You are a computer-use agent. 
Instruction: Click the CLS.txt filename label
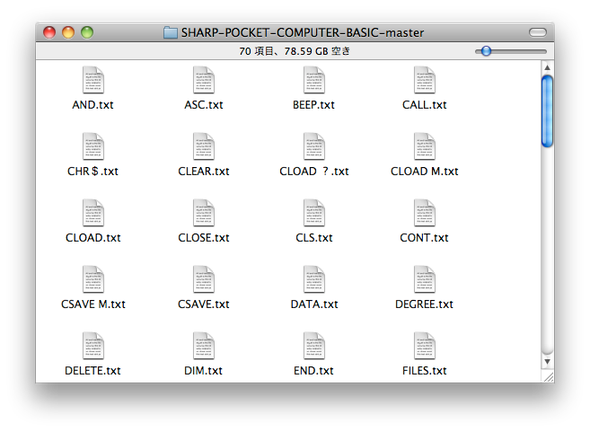[314, 238]
